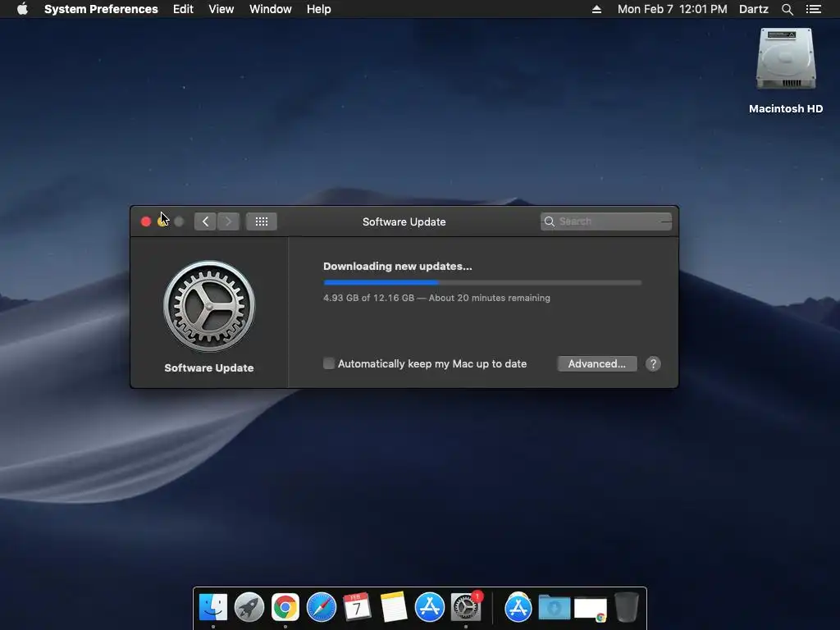The height and width of the screenshot is (630, 840).
Task: Restore minimized Chrome window from Dock
Action: (591, 609)
